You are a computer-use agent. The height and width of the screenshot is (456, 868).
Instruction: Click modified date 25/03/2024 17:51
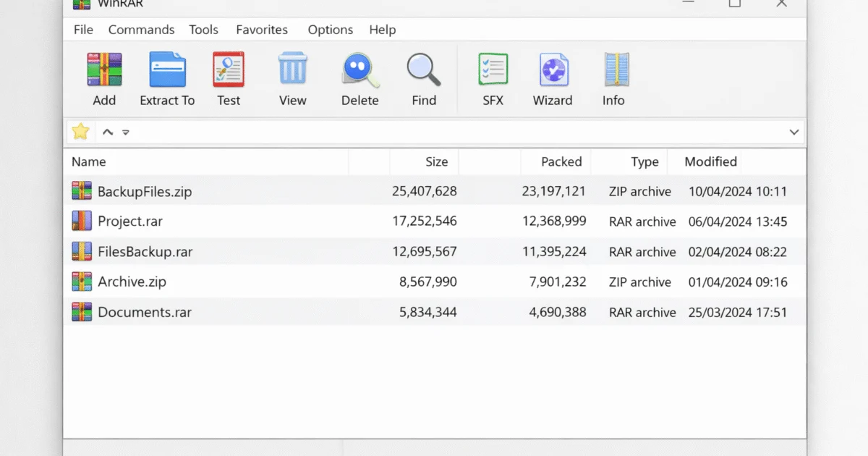738,313
